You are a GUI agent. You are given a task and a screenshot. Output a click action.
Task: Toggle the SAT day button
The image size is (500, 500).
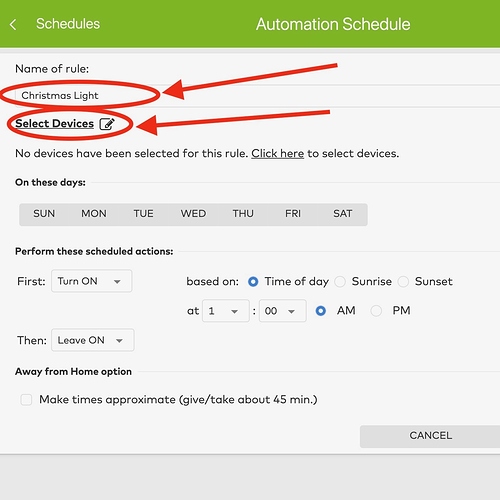tap(343, 214)
